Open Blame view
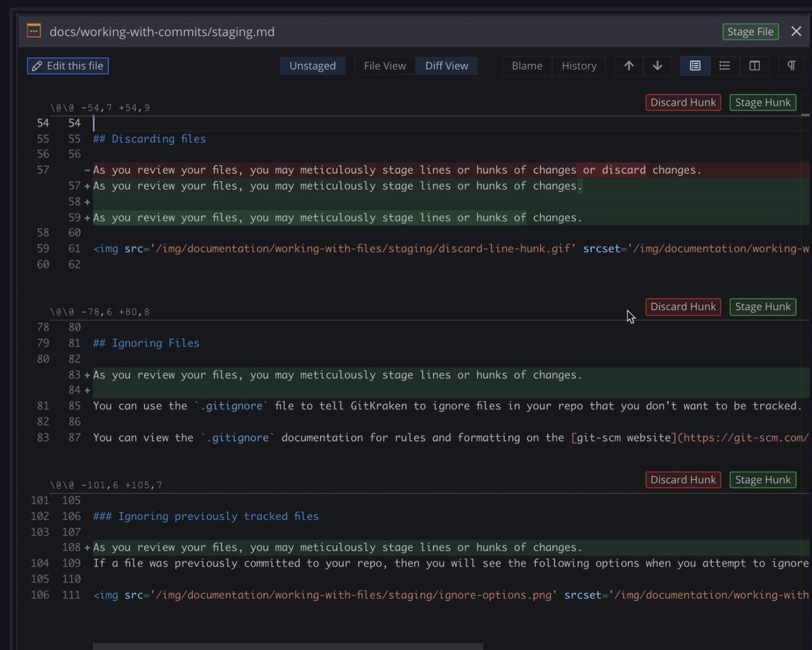 (x=527, y=66)
